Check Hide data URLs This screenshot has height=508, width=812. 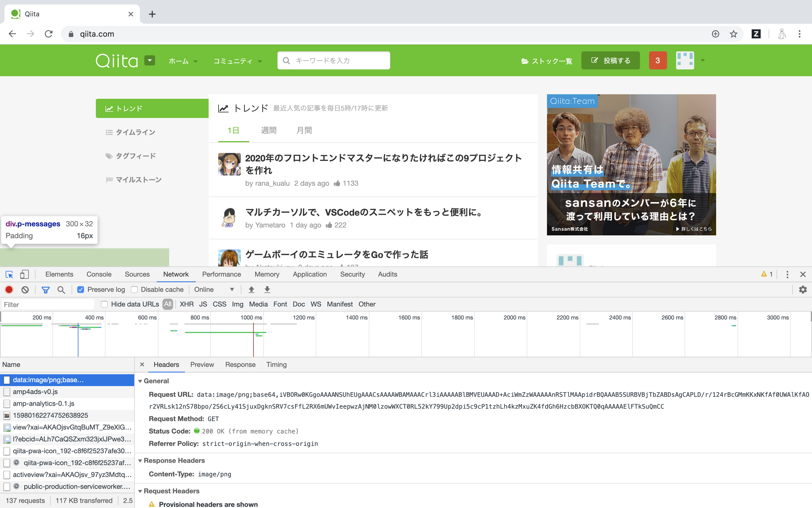point(104,304)
